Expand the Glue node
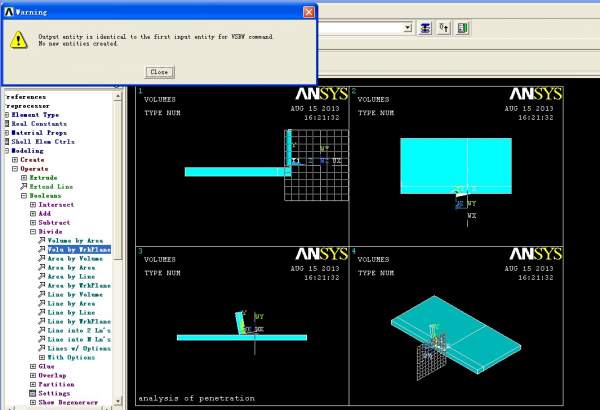 tap(33, 366)
